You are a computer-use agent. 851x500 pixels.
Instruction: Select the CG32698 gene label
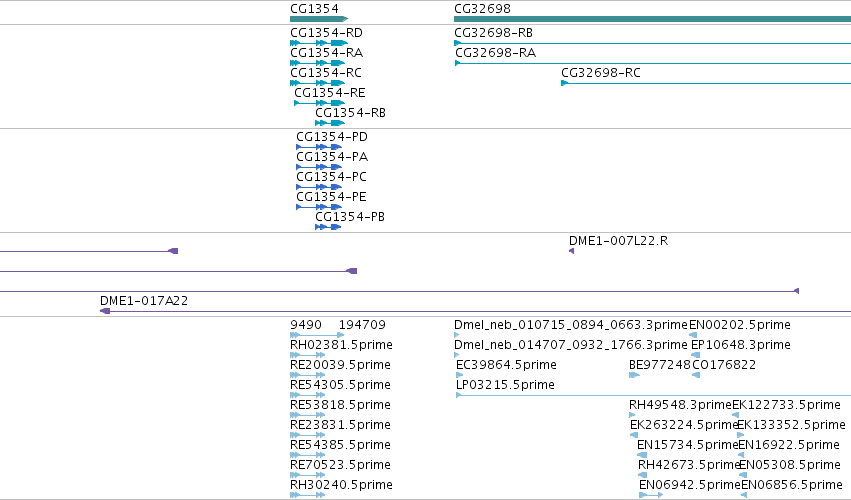[482, 9]
